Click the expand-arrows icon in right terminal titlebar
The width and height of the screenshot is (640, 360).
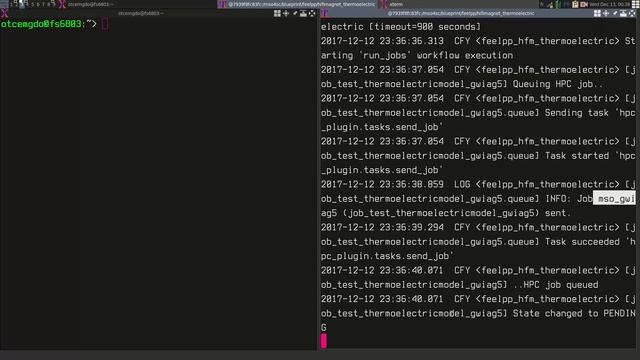click(x=632, y=13)
